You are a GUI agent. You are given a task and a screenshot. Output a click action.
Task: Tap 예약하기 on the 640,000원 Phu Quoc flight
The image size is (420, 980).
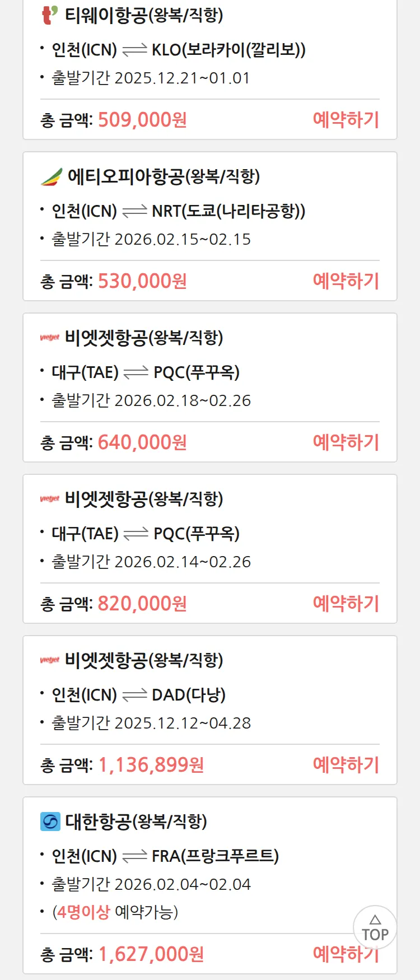click(x=346, y=442)
